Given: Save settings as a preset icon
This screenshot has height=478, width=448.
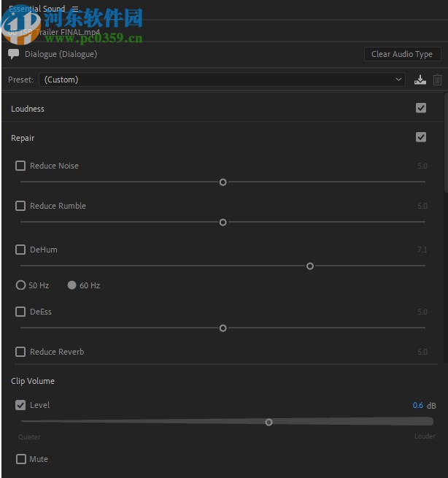Looking at the screenshot, I should (420, 80).
